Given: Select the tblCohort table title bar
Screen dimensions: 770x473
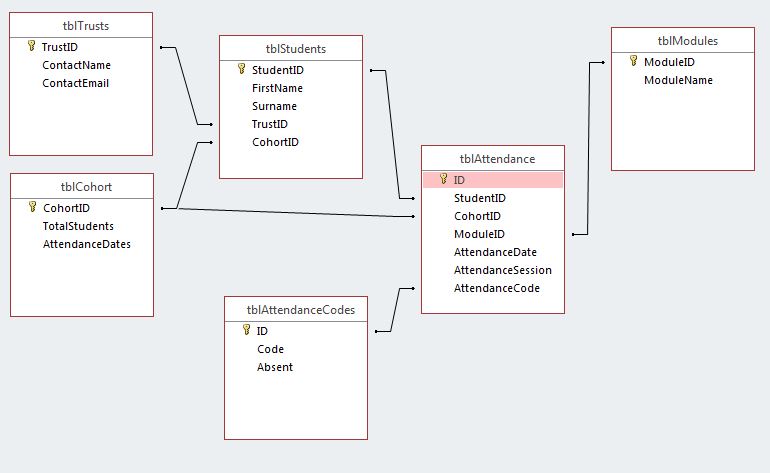Looking at the screenshot, I should [x=82, y=187].
